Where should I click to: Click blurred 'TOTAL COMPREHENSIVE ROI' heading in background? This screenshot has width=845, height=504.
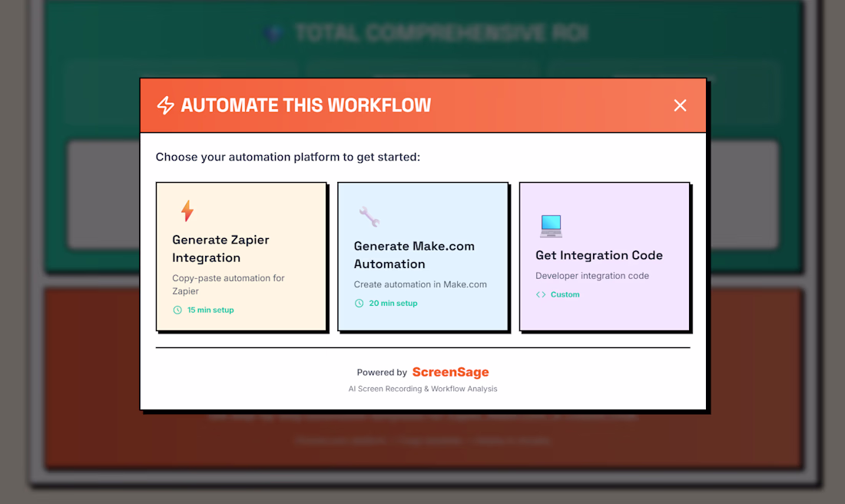[x=441, y=33]
